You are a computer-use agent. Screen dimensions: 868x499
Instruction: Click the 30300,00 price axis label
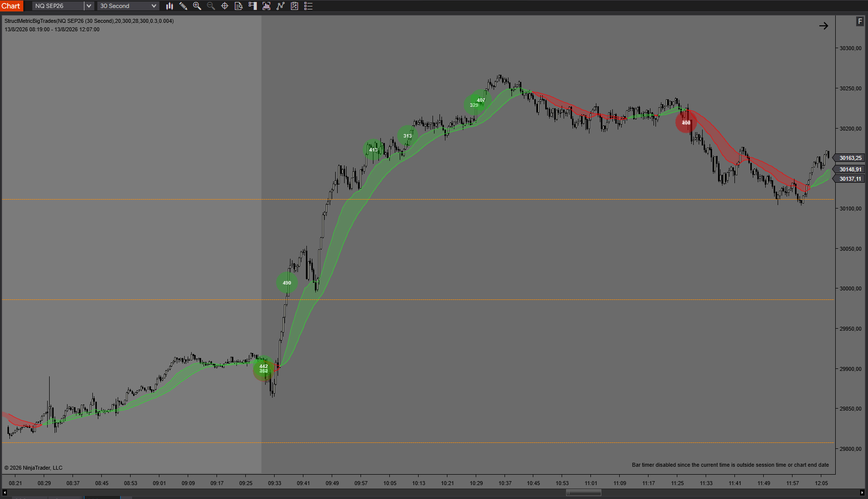pyautogui.click(x=850, y=48)
